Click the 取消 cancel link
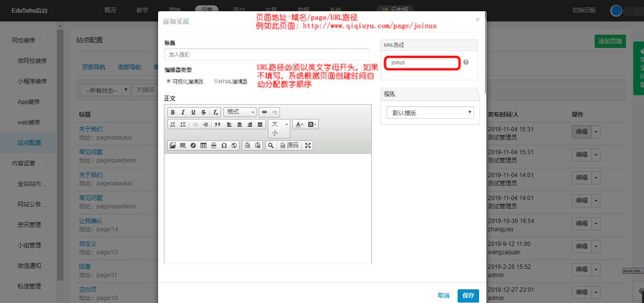Viewport: 644px width, 303px height. coord(443,296)
